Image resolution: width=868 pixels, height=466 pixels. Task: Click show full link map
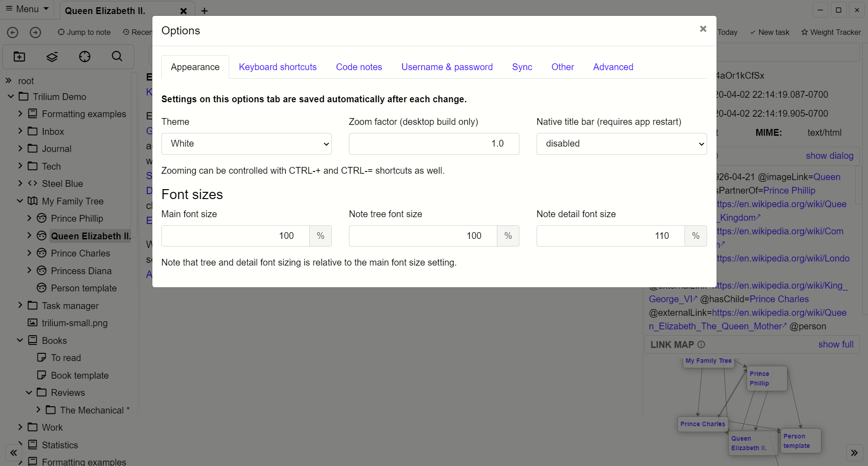pos(836,344)
